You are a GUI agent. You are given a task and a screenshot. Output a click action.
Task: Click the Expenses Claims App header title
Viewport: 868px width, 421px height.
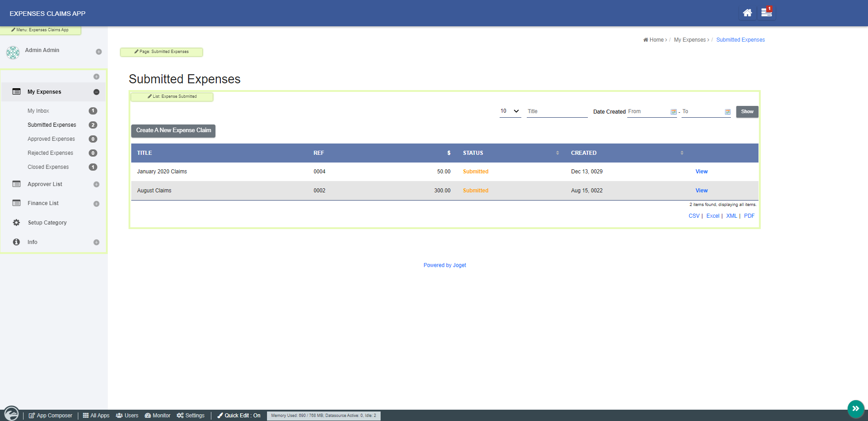[48, 14]
